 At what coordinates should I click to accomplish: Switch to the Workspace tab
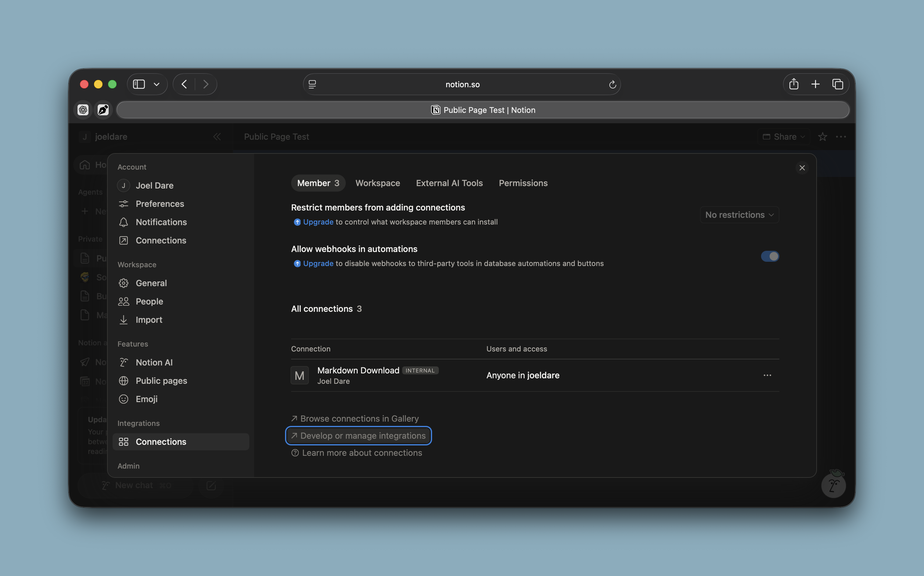tap(377, 183)
